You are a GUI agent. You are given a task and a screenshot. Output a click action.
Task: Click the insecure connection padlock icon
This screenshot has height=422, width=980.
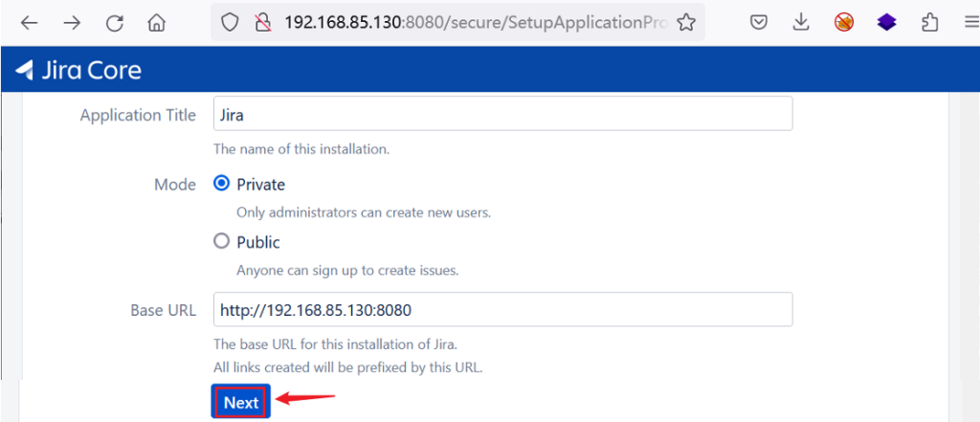click(x=264, y=23)
